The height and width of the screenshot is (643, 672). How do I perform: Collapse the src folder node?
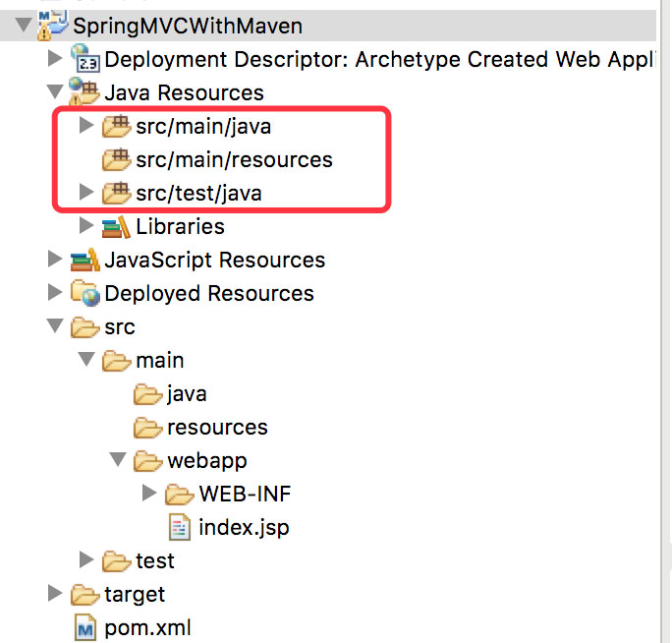[55, 325]
